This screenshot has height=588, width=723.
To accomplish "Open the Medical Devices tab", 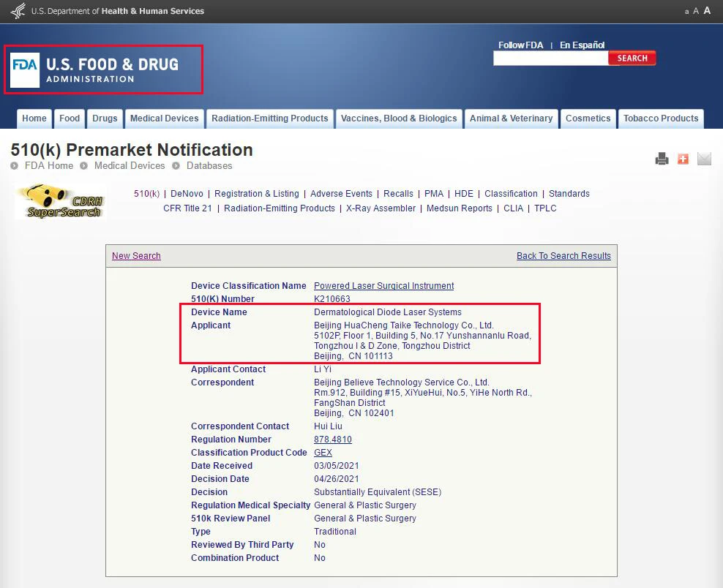I will (164, 118).
